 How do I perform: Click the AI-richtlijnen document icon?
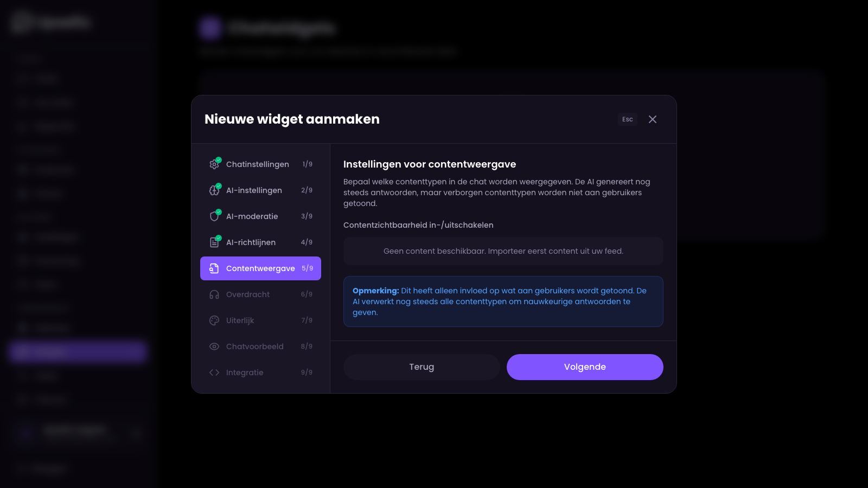coord(214,242)
